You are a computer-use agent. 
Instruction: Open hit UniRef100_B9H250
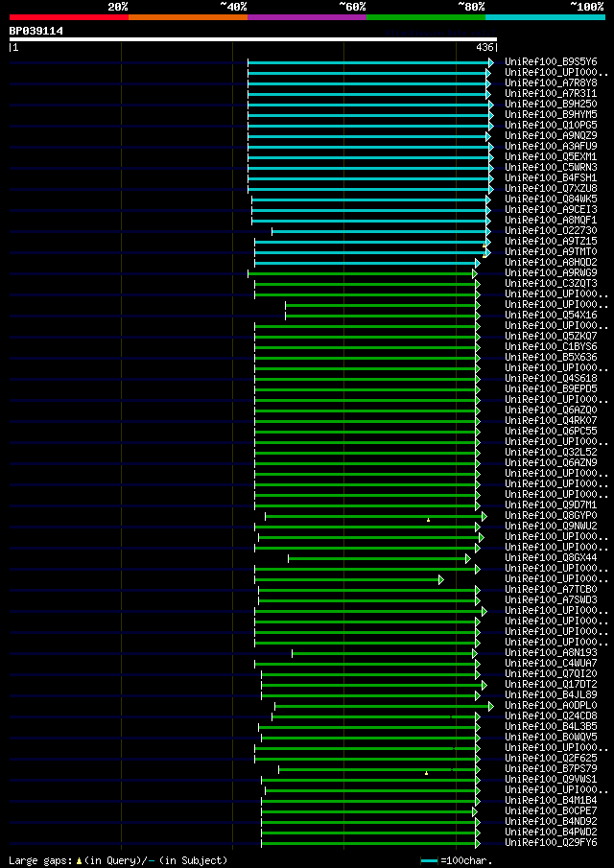[551, 105]
